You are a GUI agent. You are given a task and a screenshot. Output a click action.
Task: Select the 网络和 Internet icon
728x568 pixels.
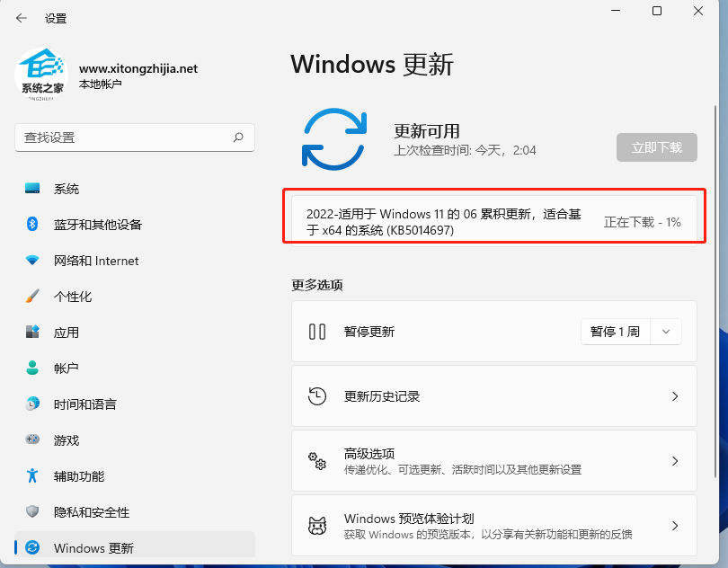[x=31, y=261]
